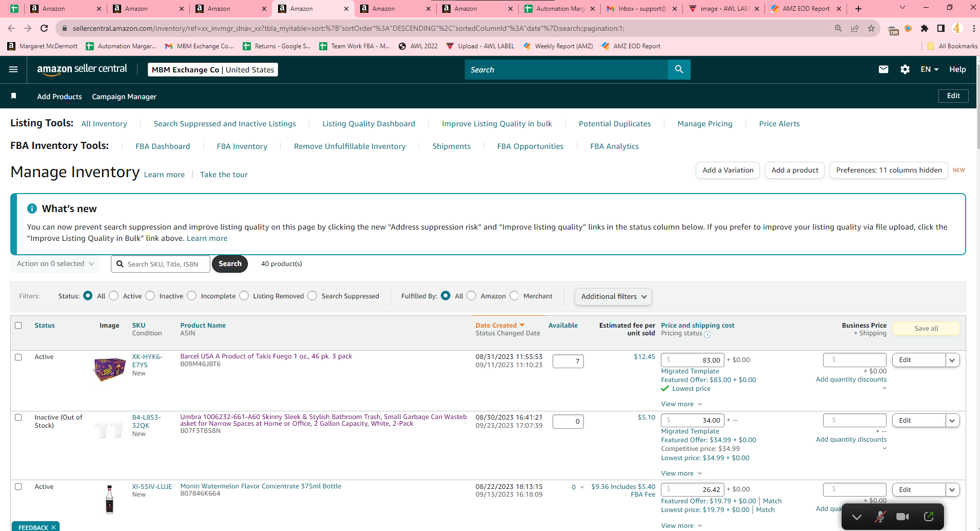This screenshot has width=980, height=531.
Task: Toggle the muted microphone in meeting overlay
Action: pos(880,517)
